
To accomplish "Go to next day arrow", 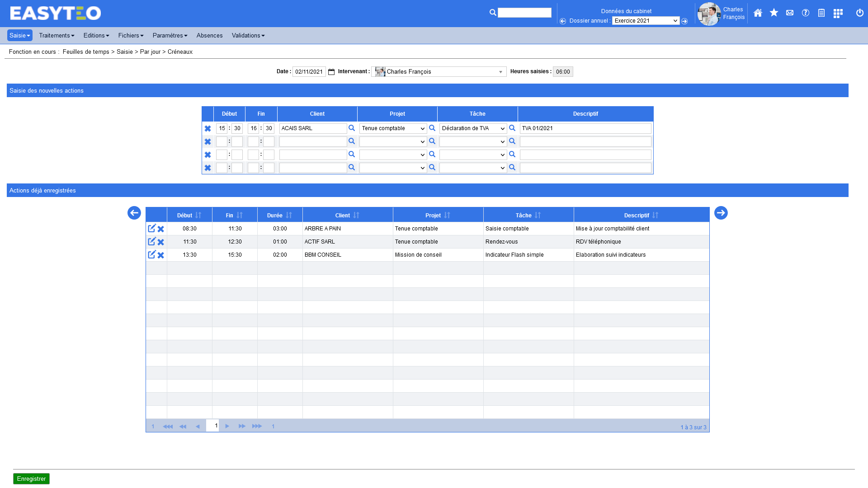I will pos(721,213).
